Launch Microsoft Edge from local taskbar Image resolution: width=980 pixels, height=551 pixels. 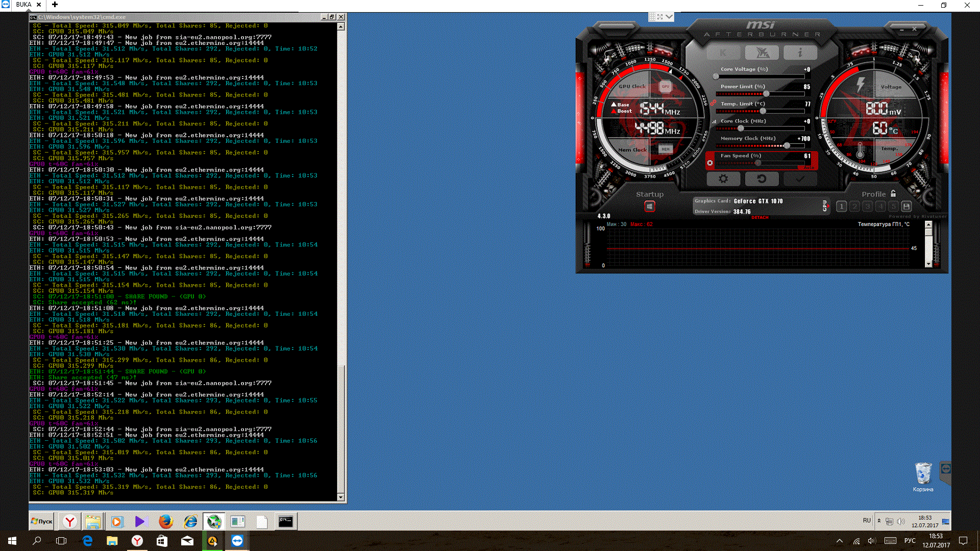(88, 541)
